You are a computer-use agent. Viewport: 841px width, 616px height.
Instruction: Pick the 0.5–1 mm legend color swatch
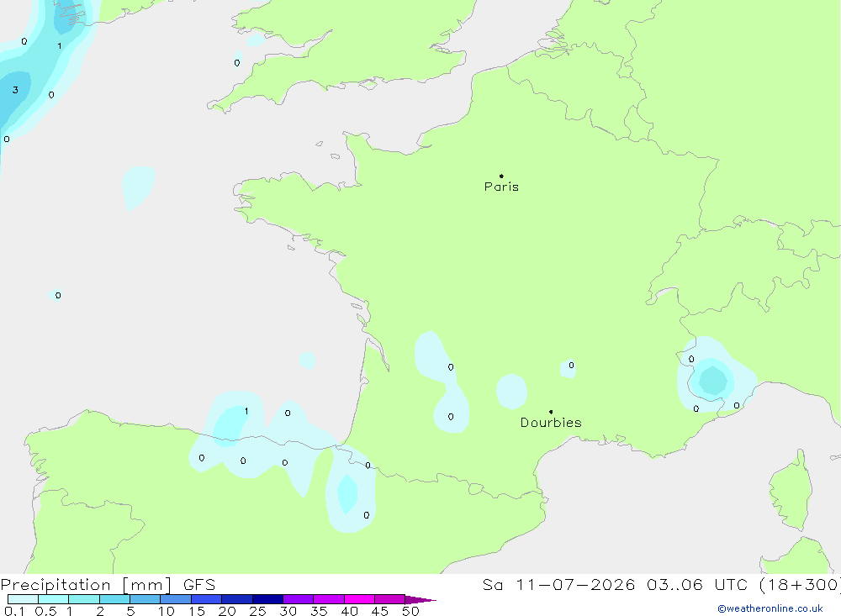coord(54,599)
